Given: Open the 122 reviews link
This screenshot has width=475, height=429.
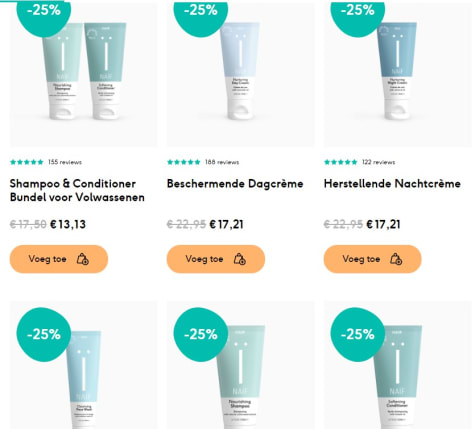Looking at the screenshot, I should click(x=379, y=162).
